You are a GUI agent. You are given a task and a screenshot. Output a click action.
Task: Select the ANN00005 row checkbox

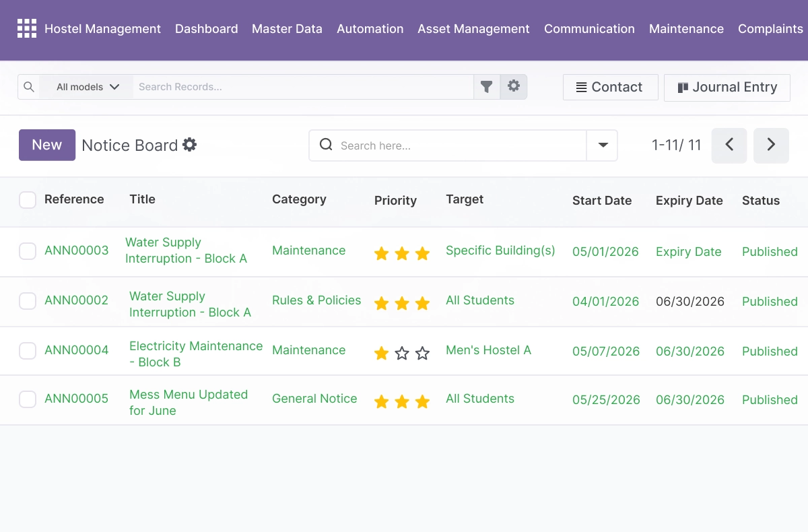[x=28, y=399]
